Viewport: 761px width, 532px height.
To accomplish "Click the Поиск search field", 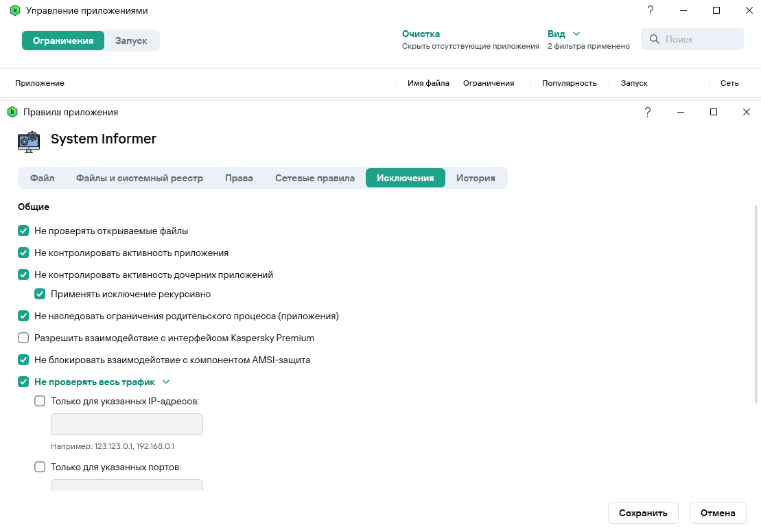I will [x=692, y=39].
